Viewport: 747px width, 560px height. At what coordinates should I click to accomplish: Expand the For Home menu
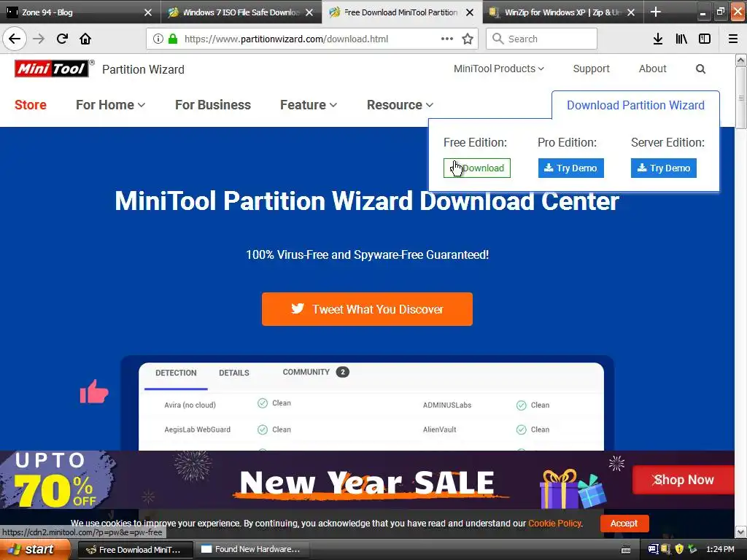click(111, 105)
